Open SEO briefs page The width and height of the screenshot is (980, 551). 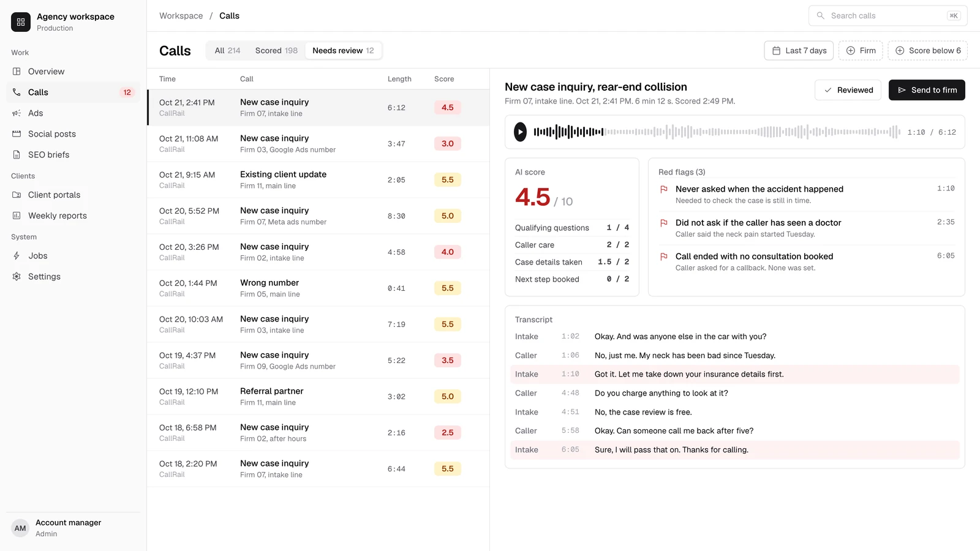pyautogui.click(x=73, y=155)
